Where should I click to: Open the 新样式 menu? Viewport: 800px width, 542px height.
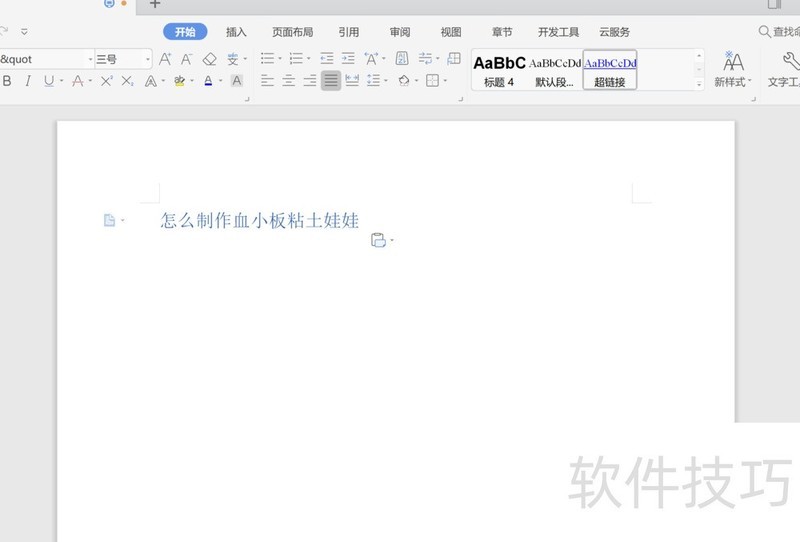point(733,68)
